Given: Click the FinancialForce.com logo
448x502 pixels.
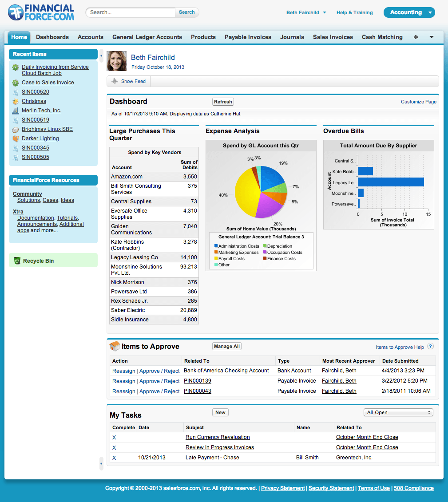Looking at the screenshot, I should (40, 12).
